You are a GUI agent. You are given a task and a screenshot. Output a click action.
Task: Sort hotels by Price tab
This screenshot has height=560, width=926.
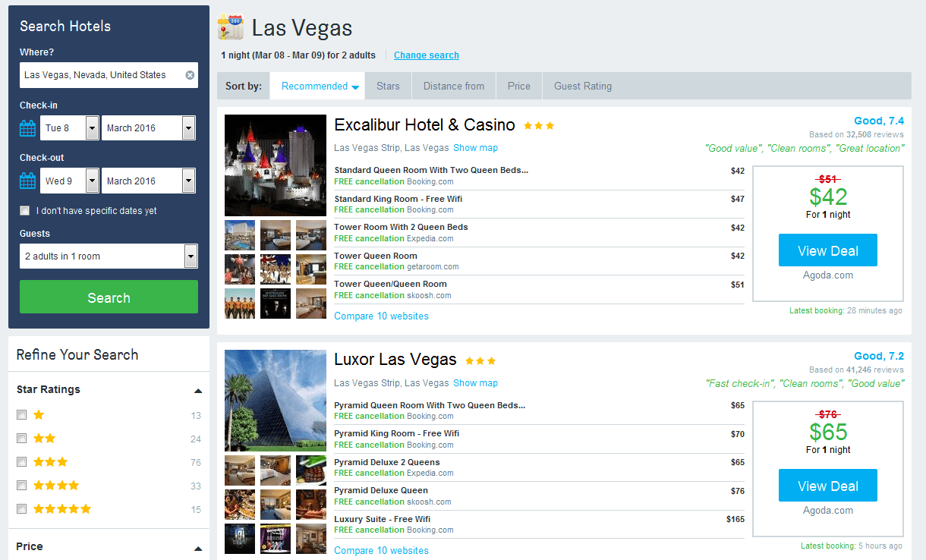[519, 87]
